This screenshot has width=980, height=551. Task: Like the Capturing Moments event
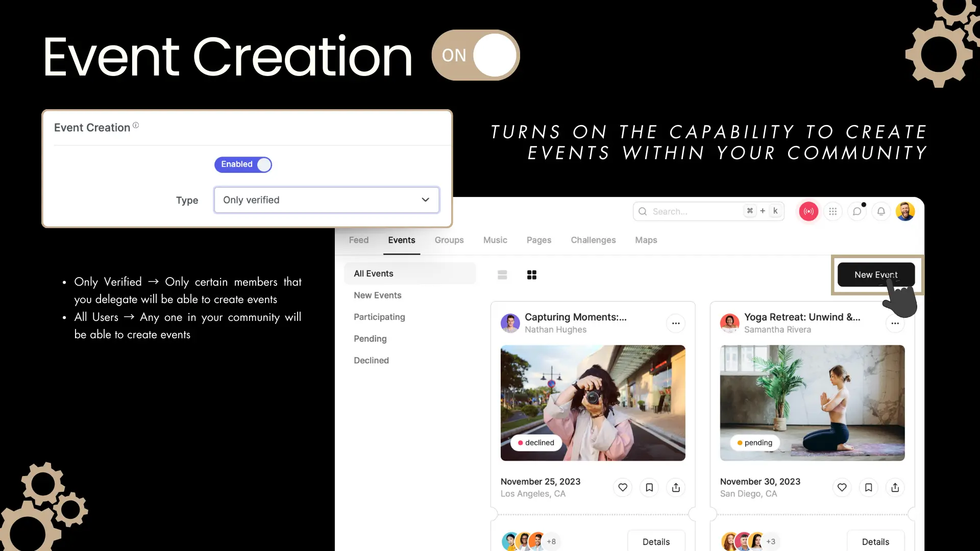(x=623, y=488)
